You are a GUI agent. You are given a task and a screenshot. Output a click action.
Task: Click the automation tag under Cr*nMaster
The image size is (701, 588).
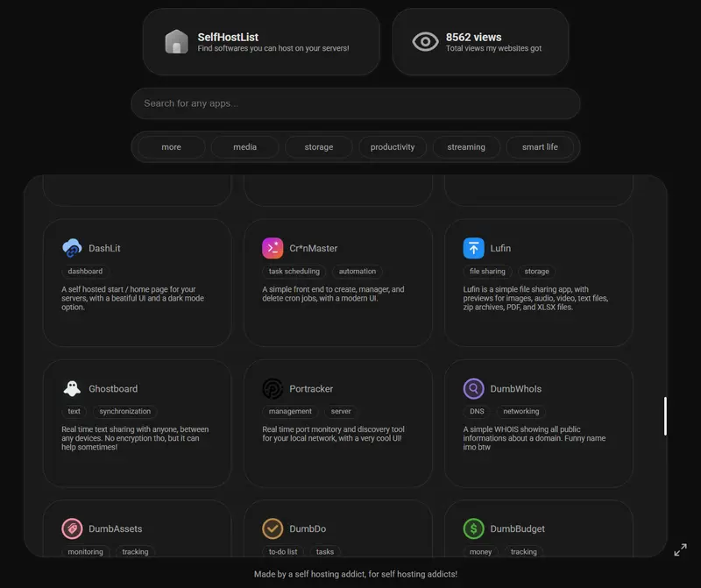coord(358,271)
